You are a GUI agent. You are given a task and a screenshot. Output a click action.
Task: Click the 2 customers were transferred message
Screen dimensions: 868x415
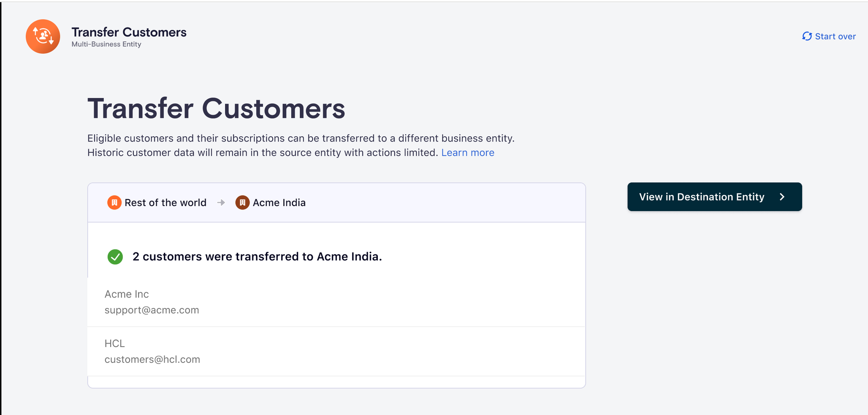pyautogui.click(x=257, y=257)
